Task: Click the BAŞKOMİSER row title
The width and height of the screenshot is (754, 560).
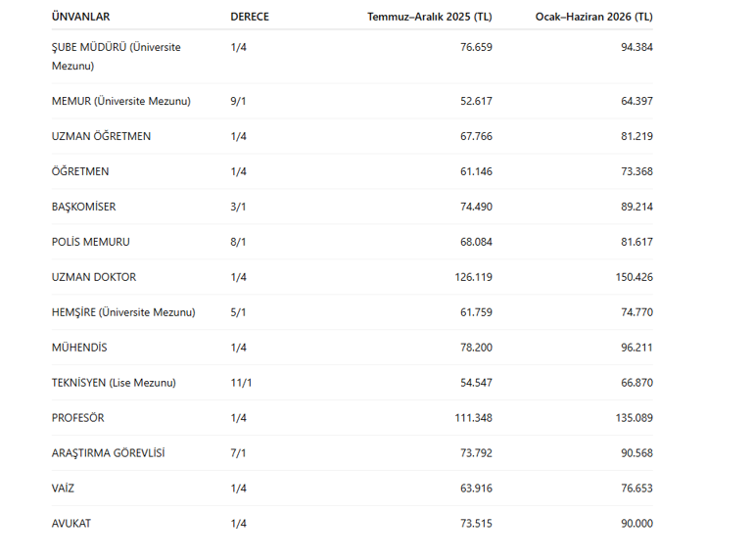Action: (x=83, y=207)
